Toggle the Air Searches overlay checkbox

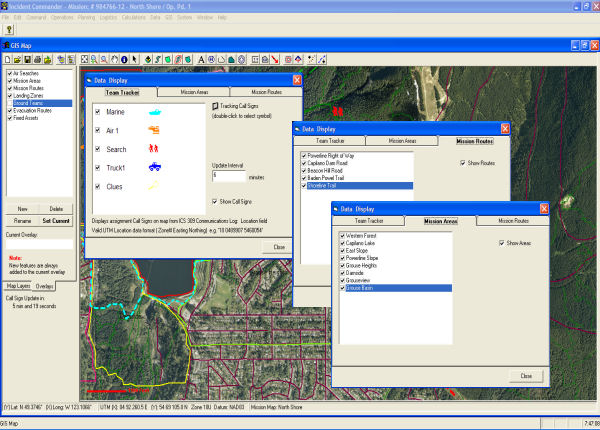click(10, 73)
